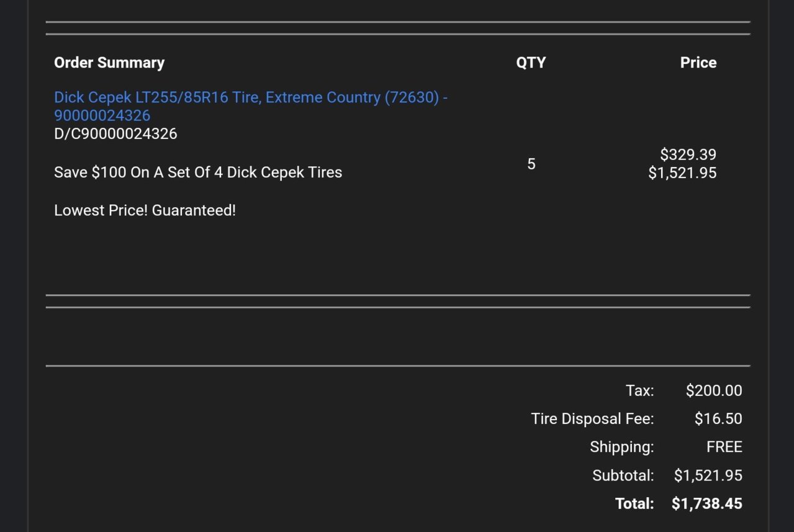Click the Subtotal label
794x532 pixels.
[623, 476]
